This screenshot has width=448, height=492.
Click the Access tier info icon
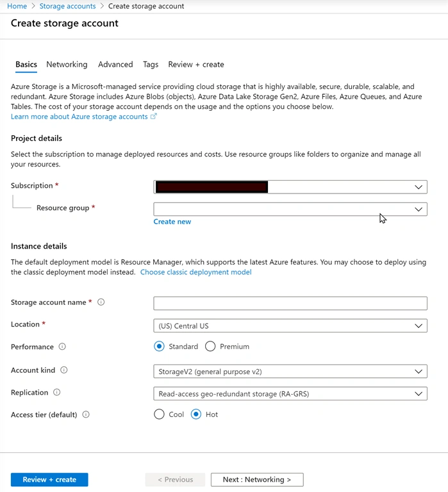point(86,415)
